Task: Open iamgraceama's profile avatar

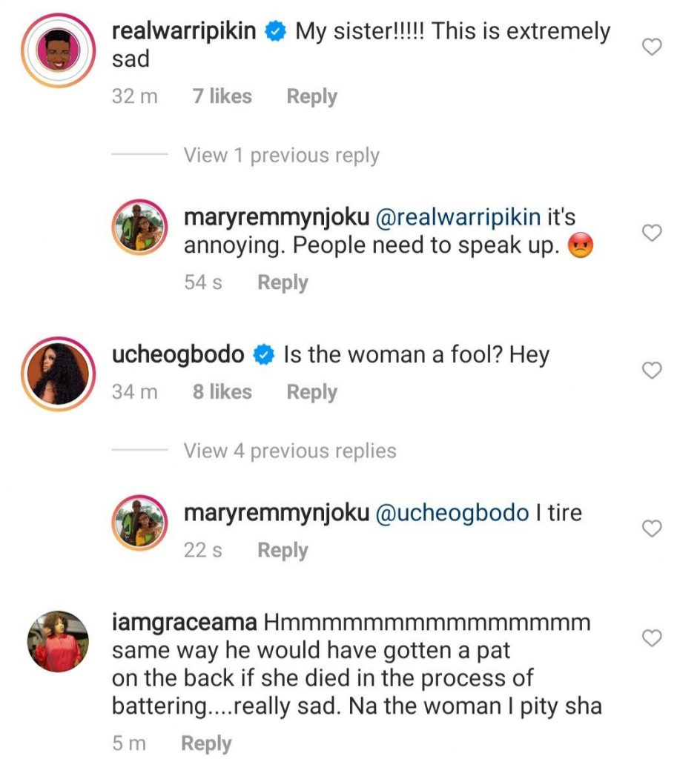Action: [57, 642]
